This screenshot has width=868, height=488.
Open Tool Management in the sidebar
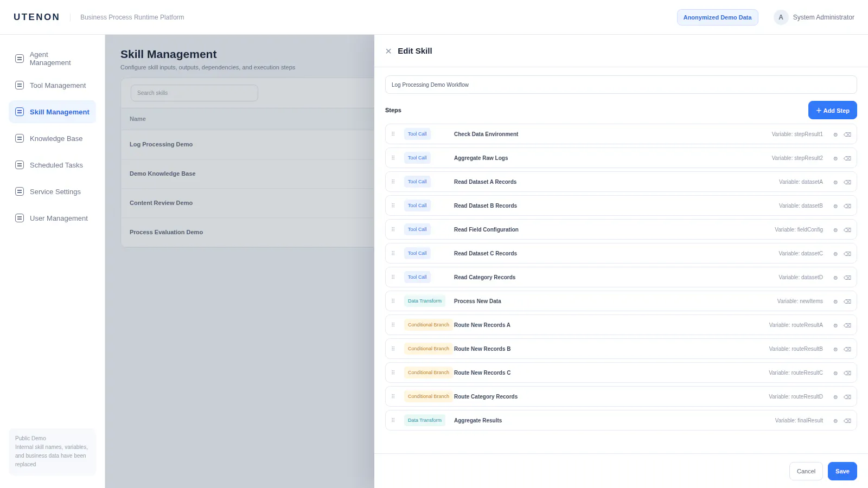point(53,85)
